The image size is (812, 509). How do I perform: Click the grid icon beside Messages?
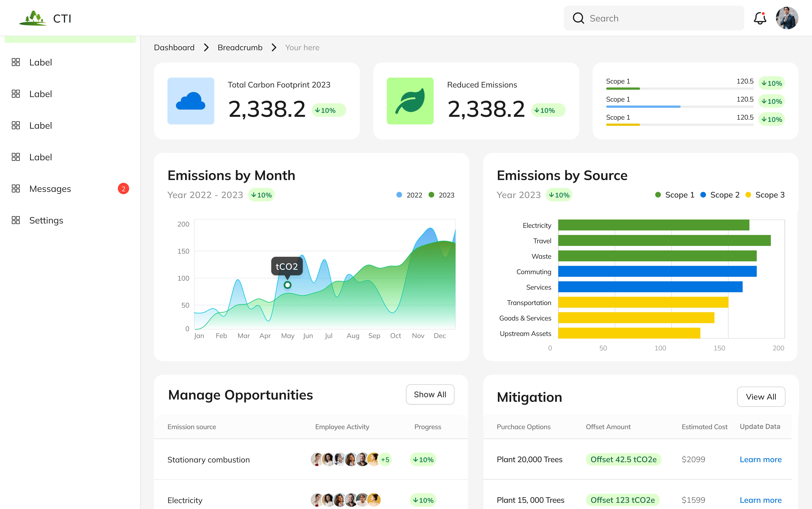point(16,188)
